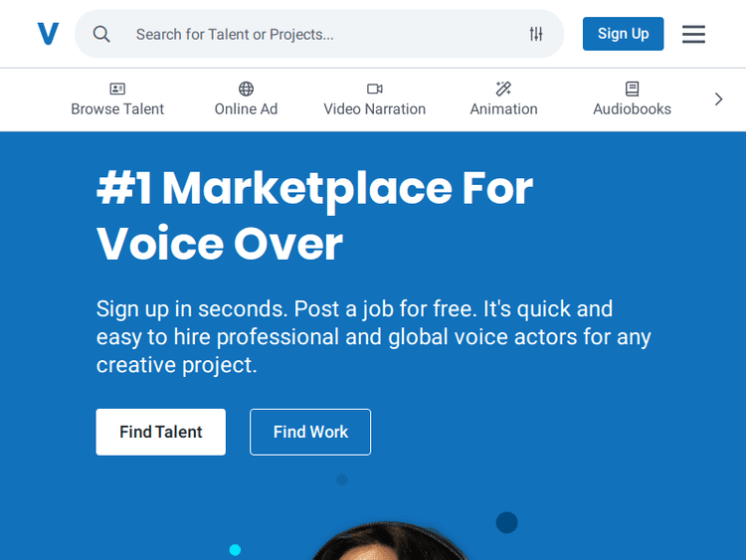Click the Voices V logo
Image resolution: width=746 pixels, height=560 pixels.
tap(48, 34)
